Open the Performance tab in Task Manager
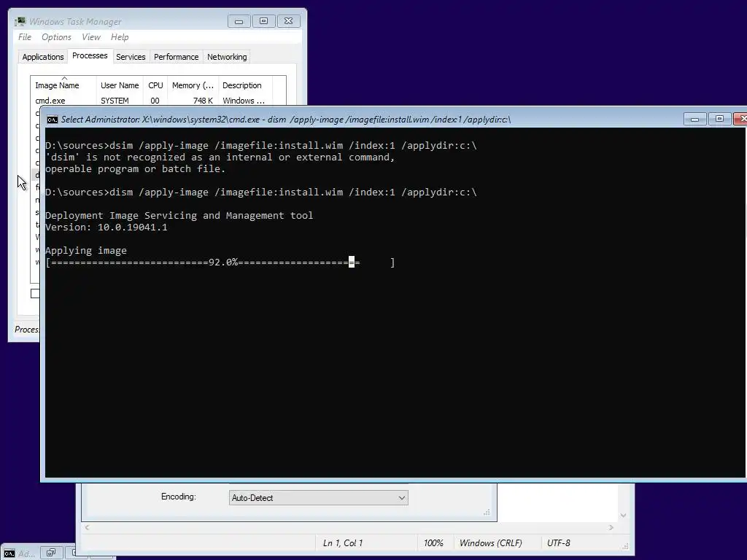Screen dimensions: 747x560 point(176,57)
